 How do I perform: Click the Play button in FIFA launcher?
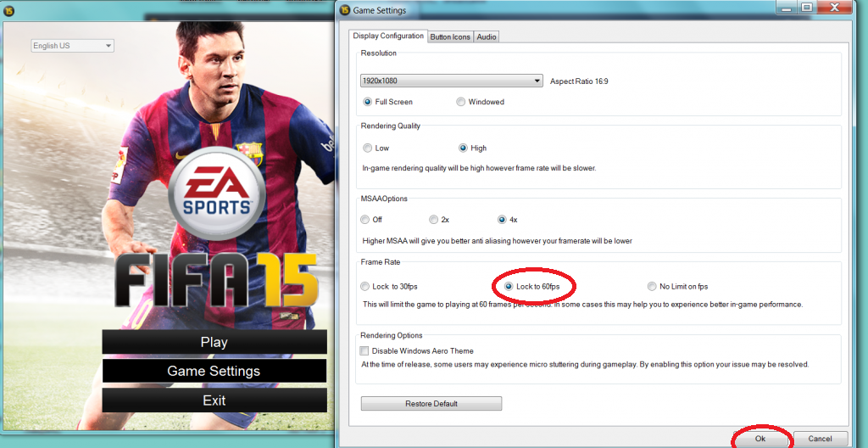[214, 342]
